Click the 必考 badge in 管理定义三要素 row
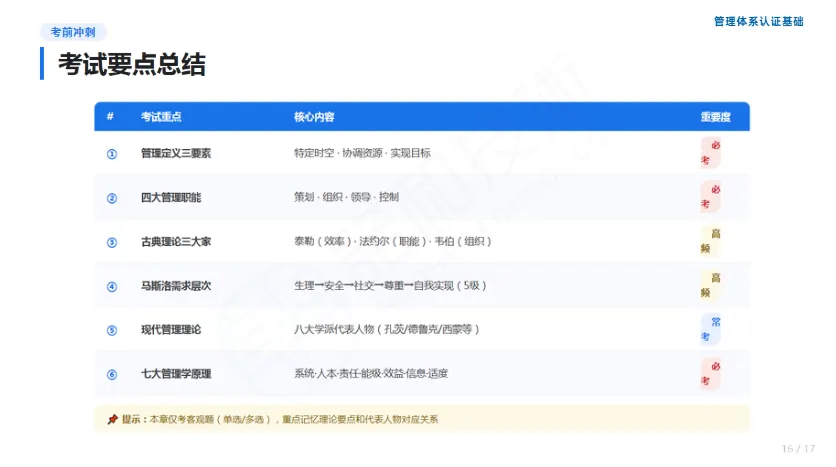 (x=711, y=153)
